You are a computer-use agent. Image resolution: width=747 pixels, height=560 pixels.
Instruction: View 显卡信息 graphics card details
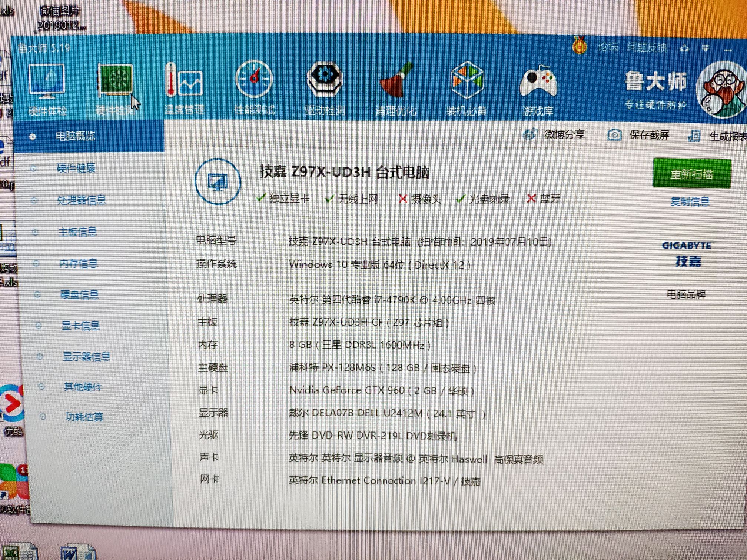pos(81,326)
